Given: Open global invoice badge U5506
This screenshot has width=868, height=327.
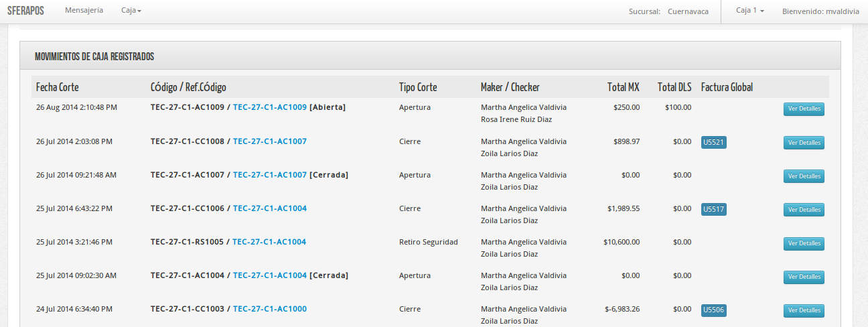Looking at the screenshot, I should click(713, 310).
